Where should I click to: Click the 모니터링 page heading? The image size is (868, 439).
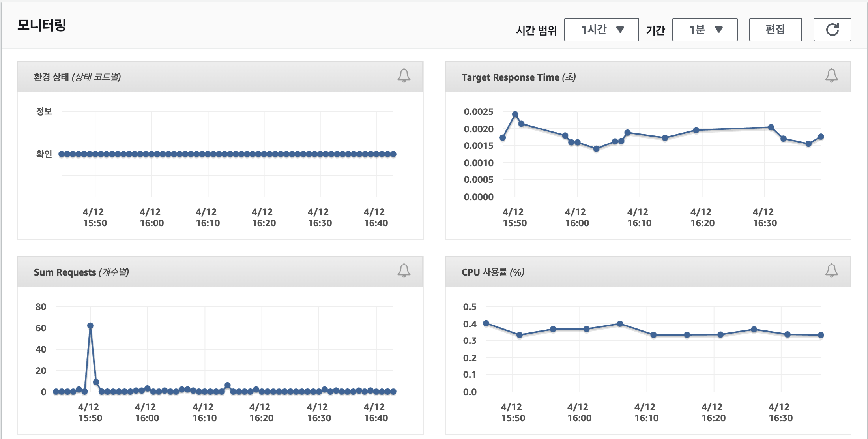tap(41, 25)
